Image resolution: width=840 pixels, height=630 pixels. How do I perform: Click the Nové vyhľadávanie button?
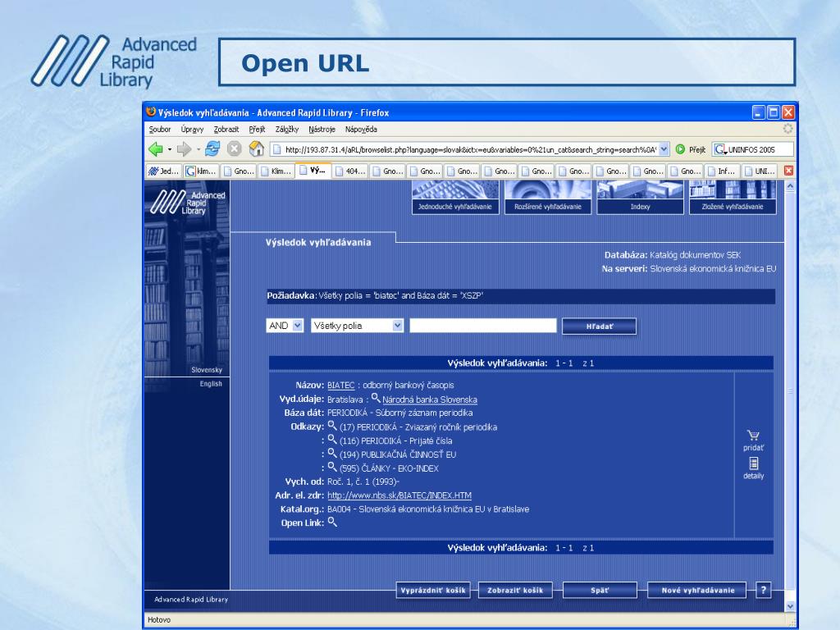pos(697,591)
